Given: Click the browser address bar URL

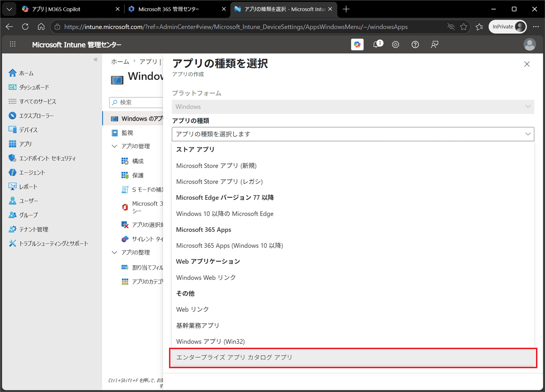Looking at the screenshot, I should click(236, 27).
